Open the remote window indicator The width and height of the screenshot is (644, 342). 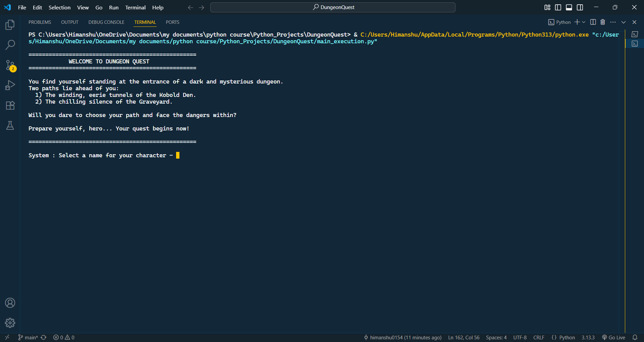7,337
